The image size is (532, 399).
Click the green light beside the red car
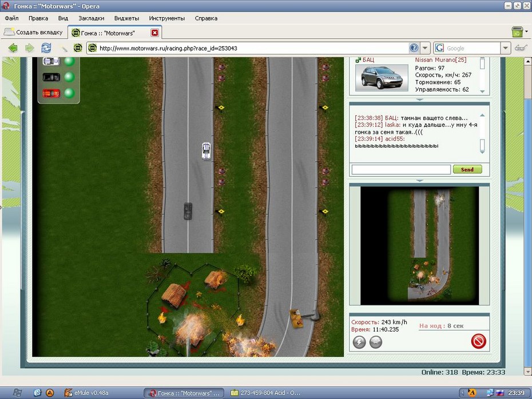70,93
